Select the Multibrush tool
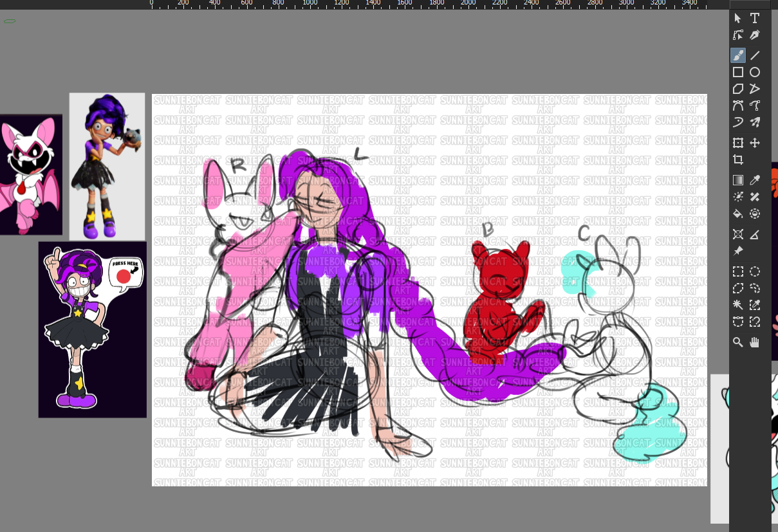Image resolution: width=778 pixels, height=532 pixels. [755, 122]
